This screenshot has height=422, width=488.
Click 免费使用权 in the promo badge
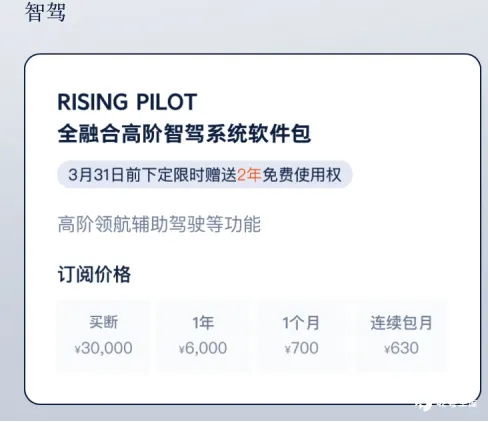[302, 174]
